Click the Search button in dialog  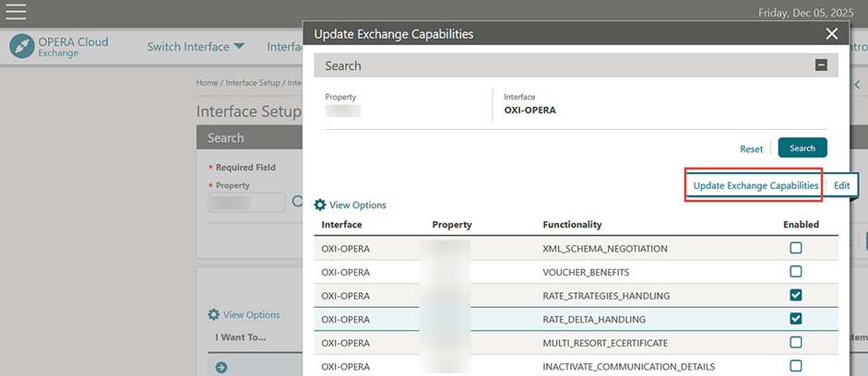point(803,147)
